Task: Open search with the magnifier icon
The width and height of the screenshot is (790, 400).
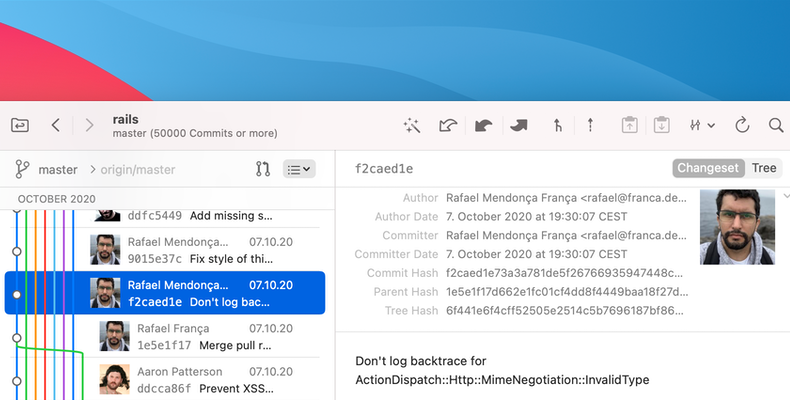Action: tap(775, 125)
